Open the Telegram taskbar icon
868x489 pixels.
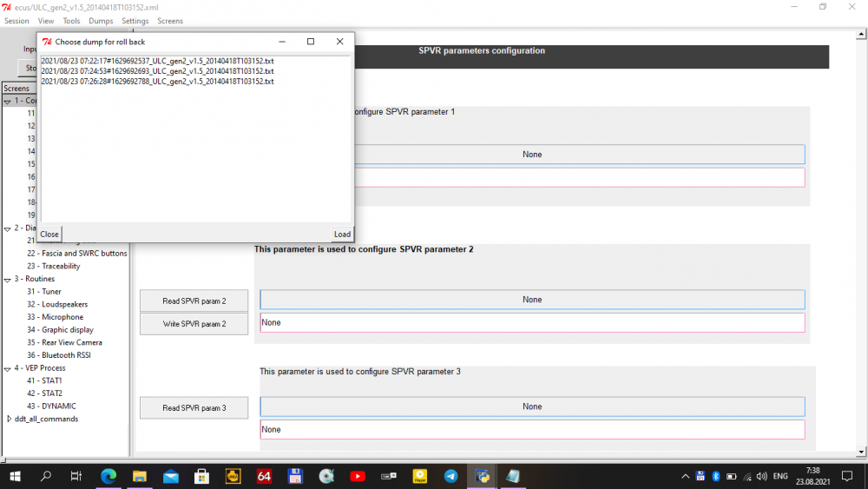pyautogui.click(x=450, y=476)
